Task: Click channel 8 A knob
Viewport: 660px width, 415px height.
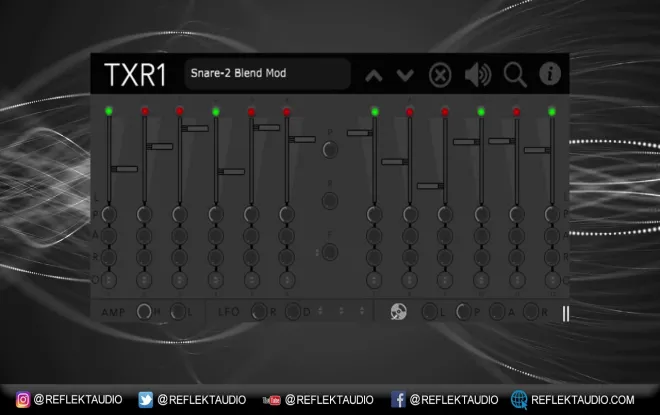Action: 410,235
